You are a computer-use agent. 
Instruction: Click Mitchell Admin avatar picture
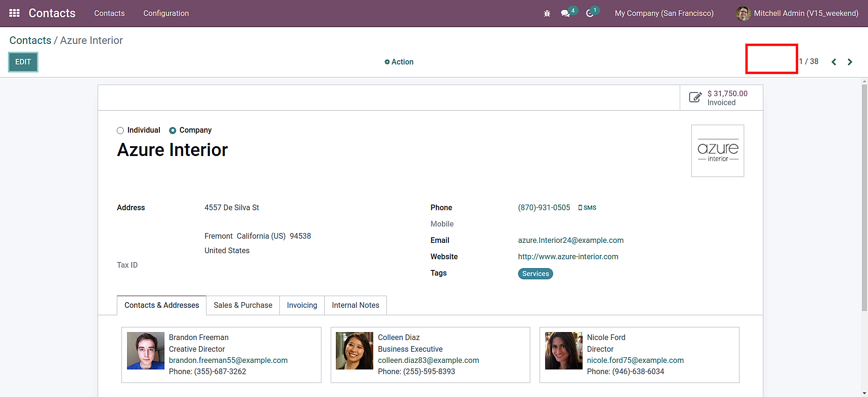(743, 14)
